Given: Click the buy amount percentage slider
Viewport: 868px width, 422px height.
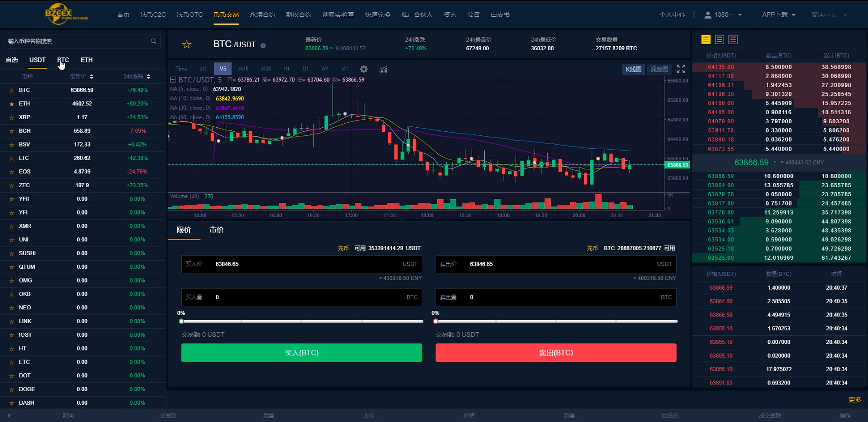Looking at the screenshot, I should 302,322.
